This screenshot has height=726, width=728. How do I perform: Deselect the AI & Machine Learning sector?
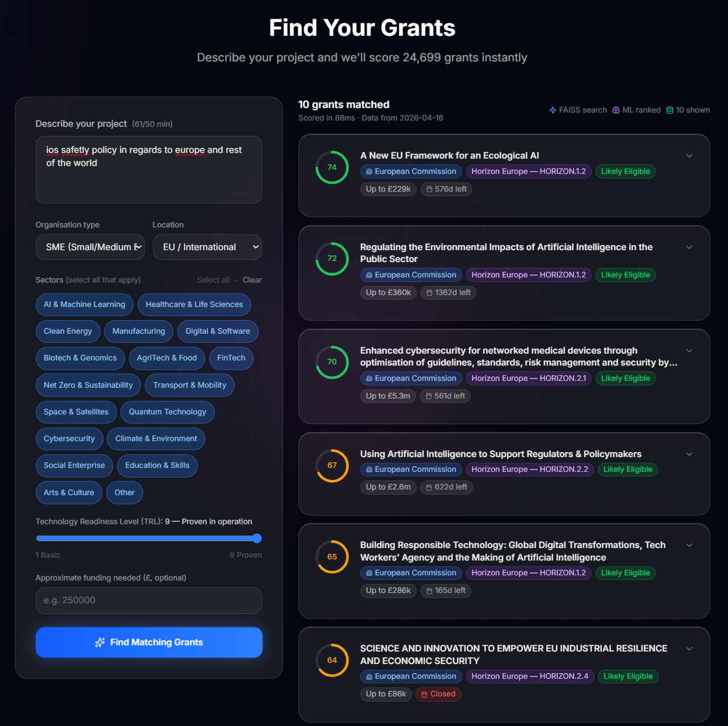pyautogui.click(x=84, y=305)
